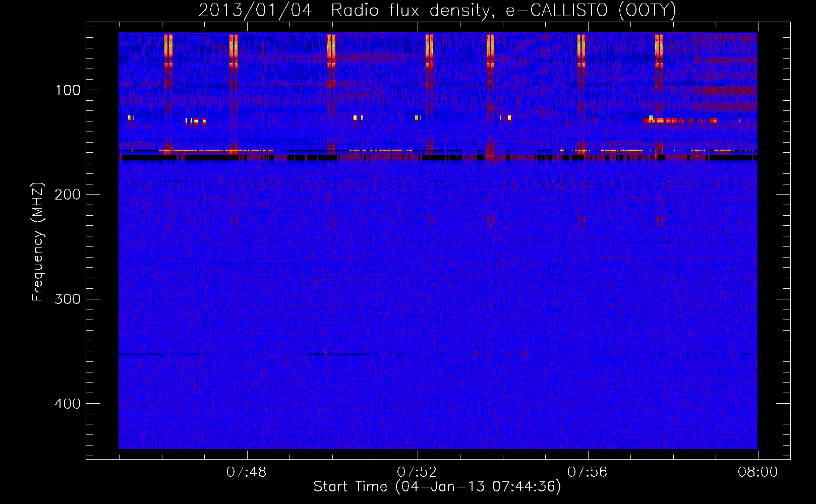Click the "Start Time (04-Jan-13 07:44:36)" label
816x504 pixels.
[437, 487]
